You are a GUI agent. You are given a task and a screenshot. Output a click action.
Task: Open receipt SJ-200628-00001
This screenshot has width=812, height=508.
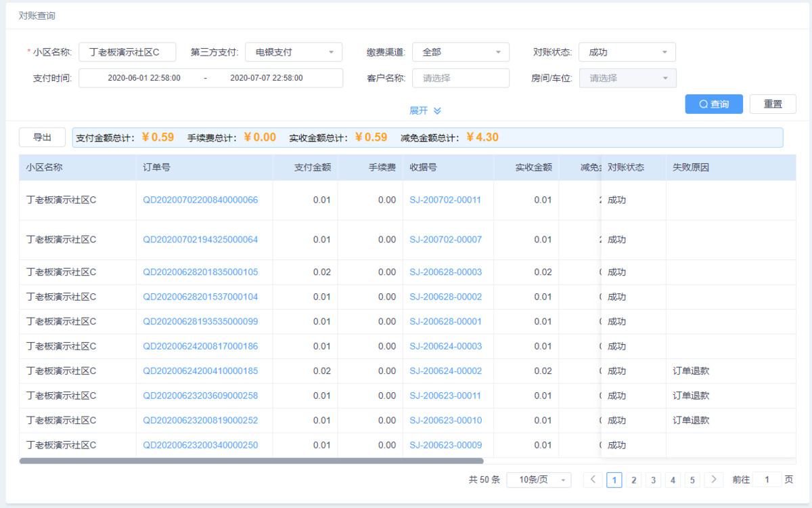(446, 322)
